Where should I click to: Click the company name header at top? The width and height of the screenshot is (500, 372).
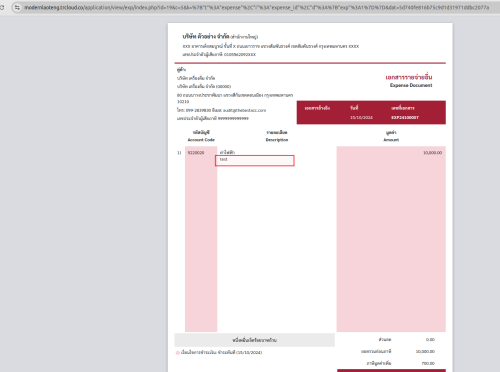point(220,36)
